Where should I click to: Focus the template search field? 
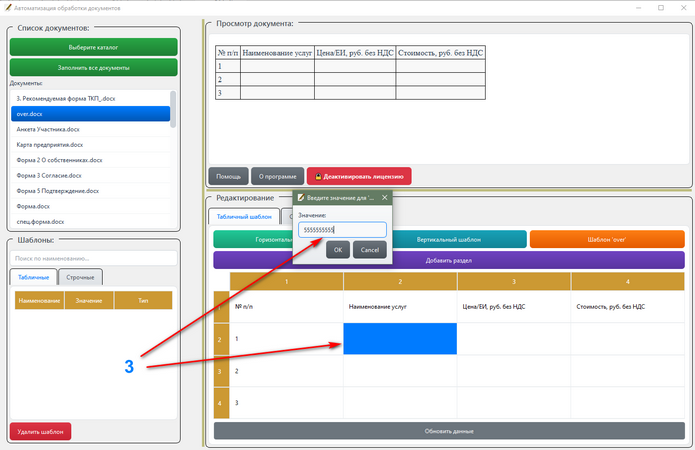tap(94, 258)
